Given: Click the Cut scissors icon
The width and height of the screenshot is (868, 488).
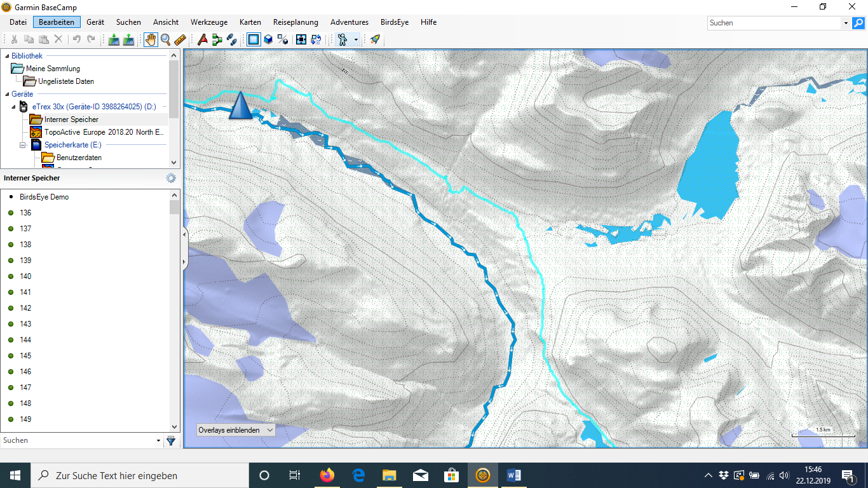Looking at the screenshot, I should (14, 39).
